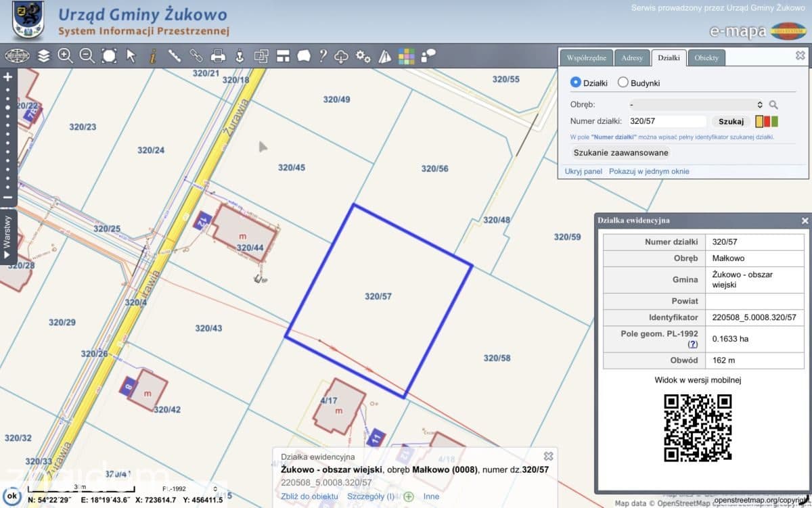The image size is (812, 508).
Task: Click the Ukryj panel link
Action: [x=583, y=172]
